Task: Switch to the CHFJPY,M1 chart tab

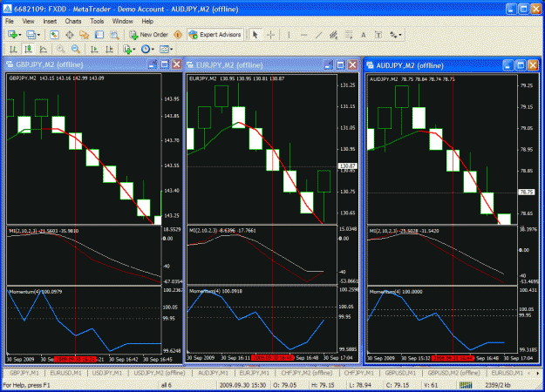Action: pos(358,373)
